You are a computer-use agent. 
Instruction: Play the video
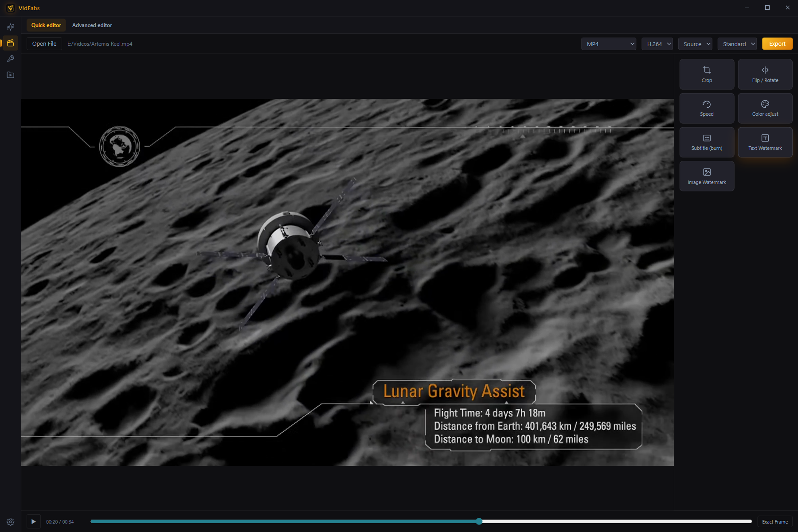coord(33,522)
